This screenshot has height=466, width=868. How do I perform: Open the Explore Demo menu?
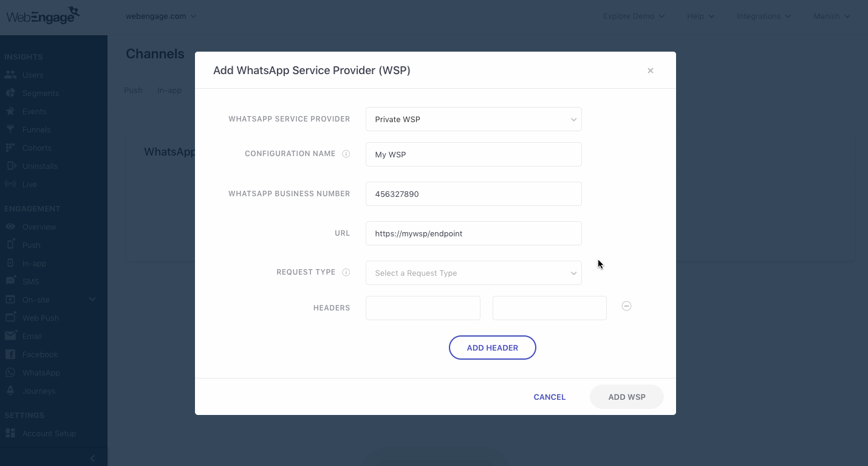[x=634, y=16]
